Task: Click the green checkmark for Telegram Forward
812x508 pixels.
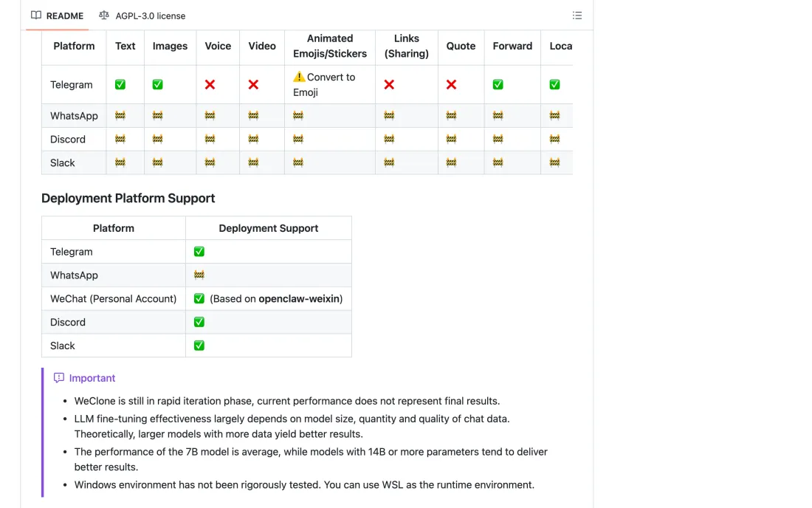Action: click(498, 84)
